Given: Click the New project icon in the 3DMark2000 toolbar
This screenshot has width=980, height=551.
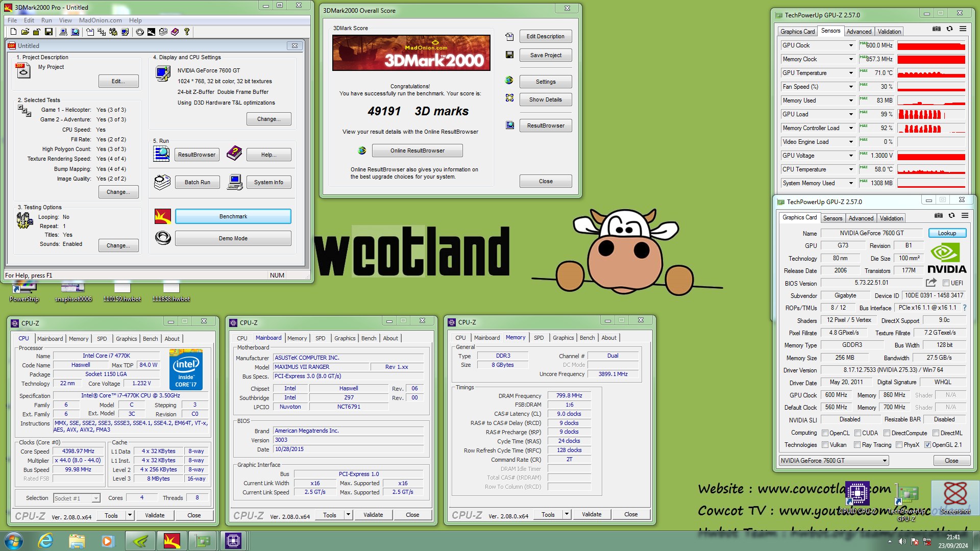Looking at the screenshot, I should point(14,32).
